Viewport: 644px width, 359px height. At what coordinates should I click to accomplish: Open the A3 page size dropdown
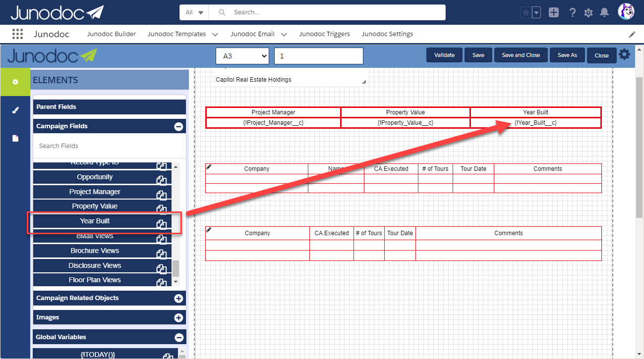pyautogui.click(x=242, y=56)
